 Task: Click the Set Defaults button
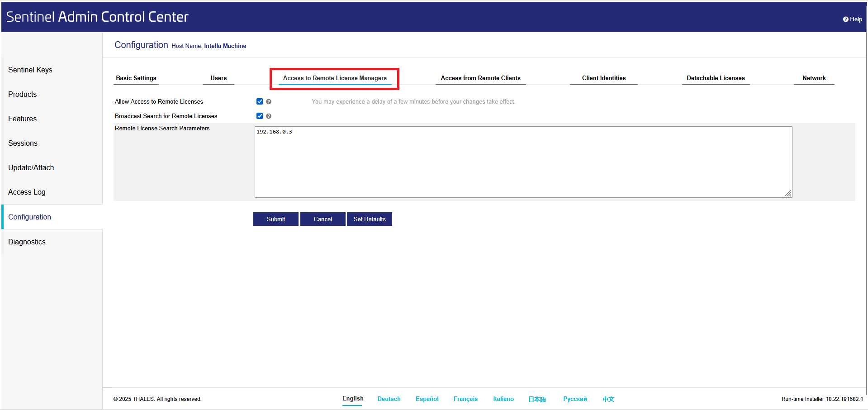[x=370, y=219]
